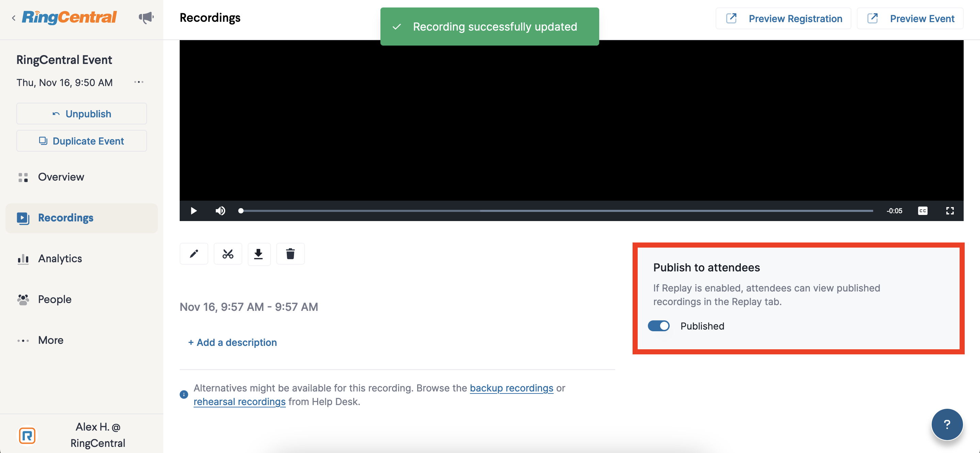Open event options three-dot menu

[x=138, y=82]
